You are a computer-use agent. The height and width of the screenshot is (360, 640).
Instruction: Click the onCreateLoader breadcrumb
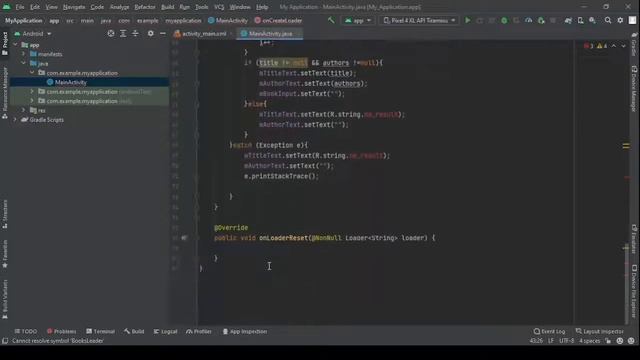pos(278,20)
